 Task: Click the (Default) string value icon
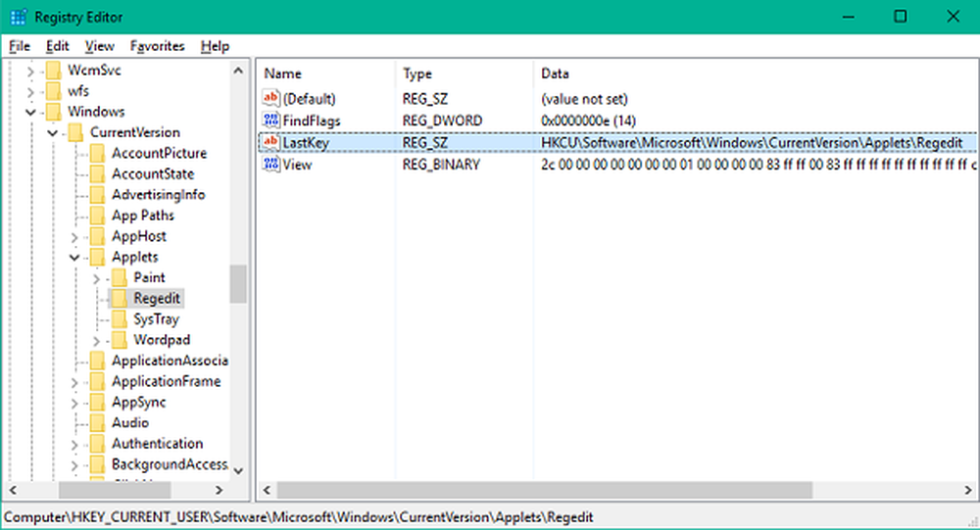[271, 99]
